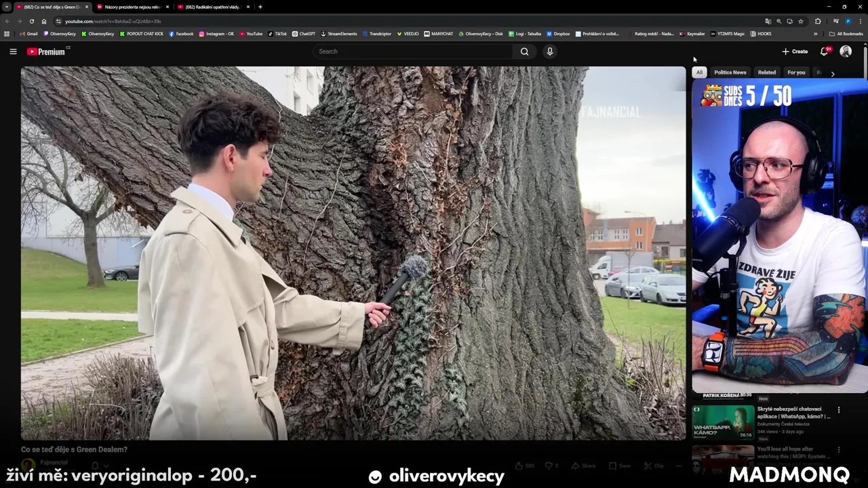Open the YouTube bookmark
Viewport: 868px width, 488px height.
point(250,34)
